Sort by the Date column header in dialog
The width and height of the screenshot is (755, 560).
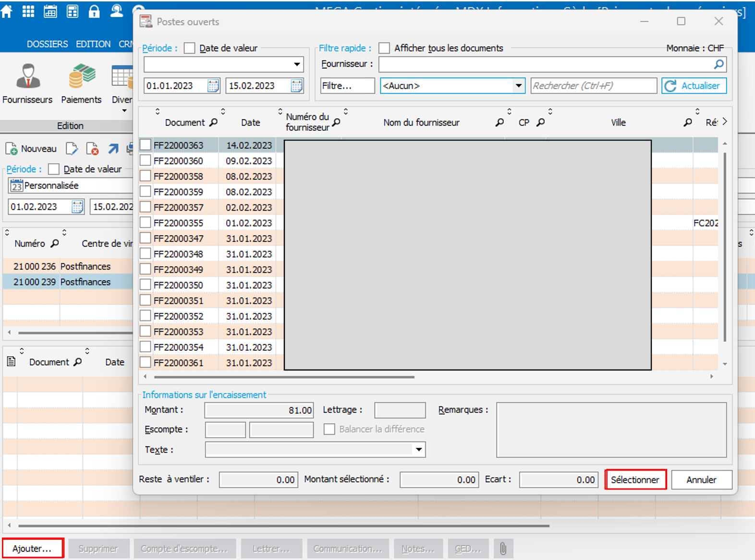click(x=251, y=122)
